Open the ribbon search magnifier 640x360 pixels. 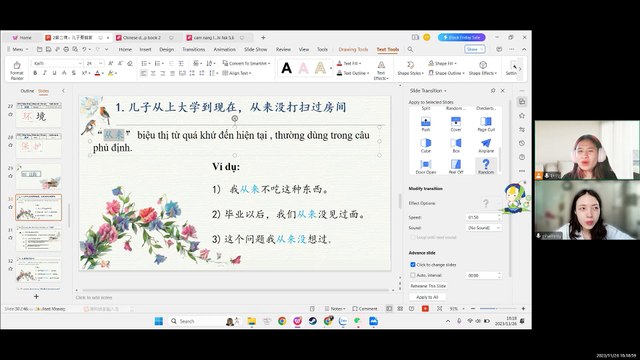point(410,49)
